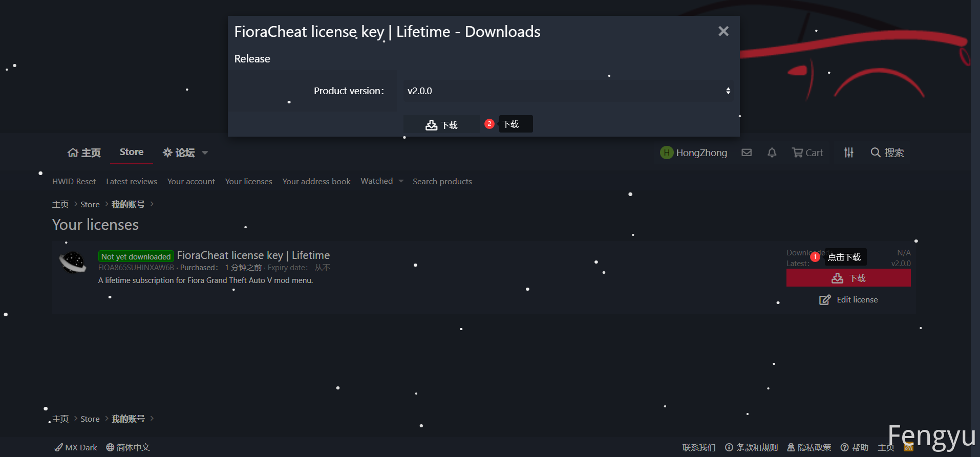980x457 pixels.
Task: Open the HWID Reset page
Action: 74,181
